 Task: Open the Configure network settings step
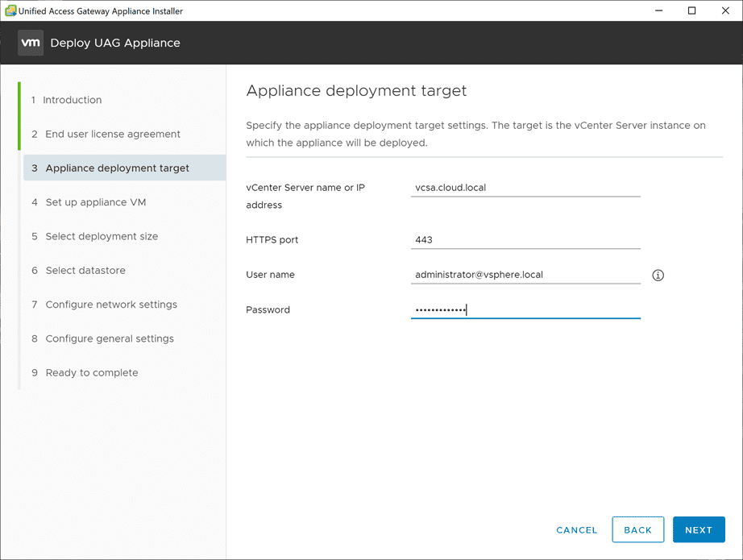(111, 305)
